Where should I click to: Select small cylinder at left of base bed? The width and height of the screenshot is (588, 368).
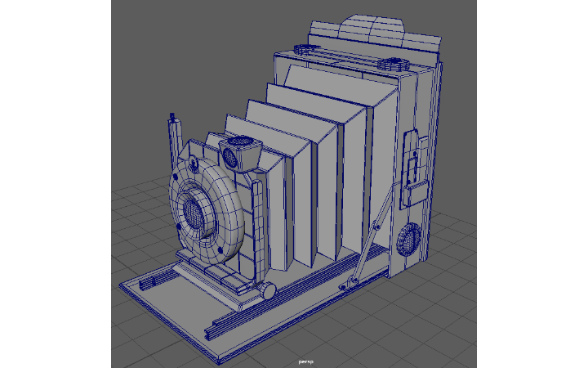pos(149,283)
